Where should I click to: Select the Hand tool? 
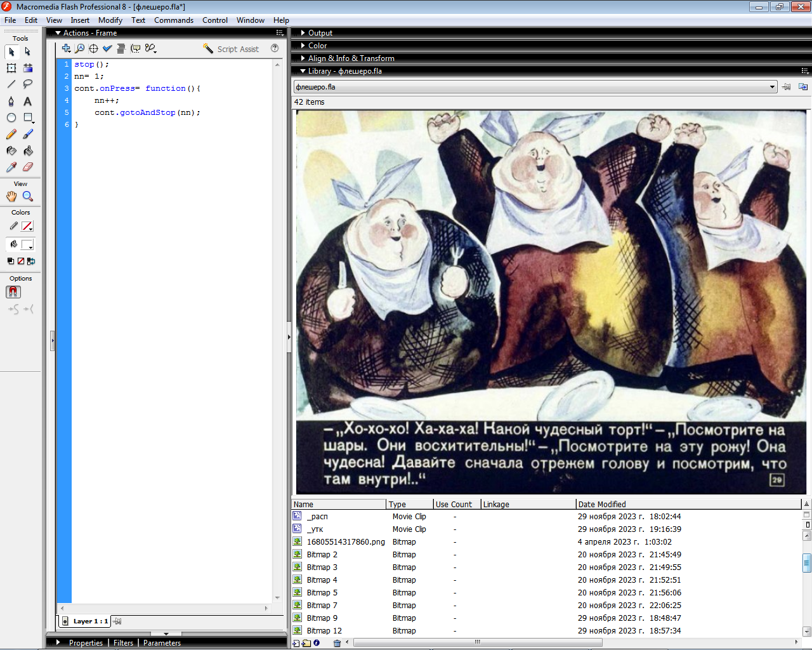[11, 196]
